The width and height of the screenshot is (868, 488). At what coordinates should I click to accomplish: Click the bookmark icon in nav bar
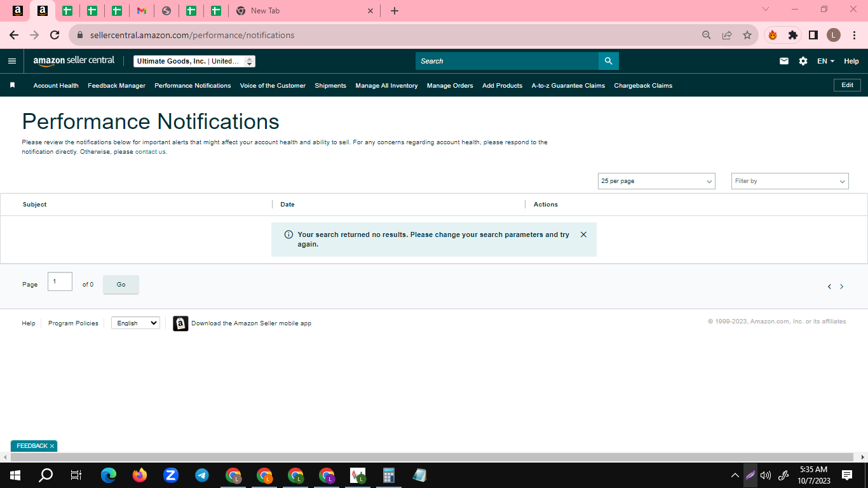[12, 85]
